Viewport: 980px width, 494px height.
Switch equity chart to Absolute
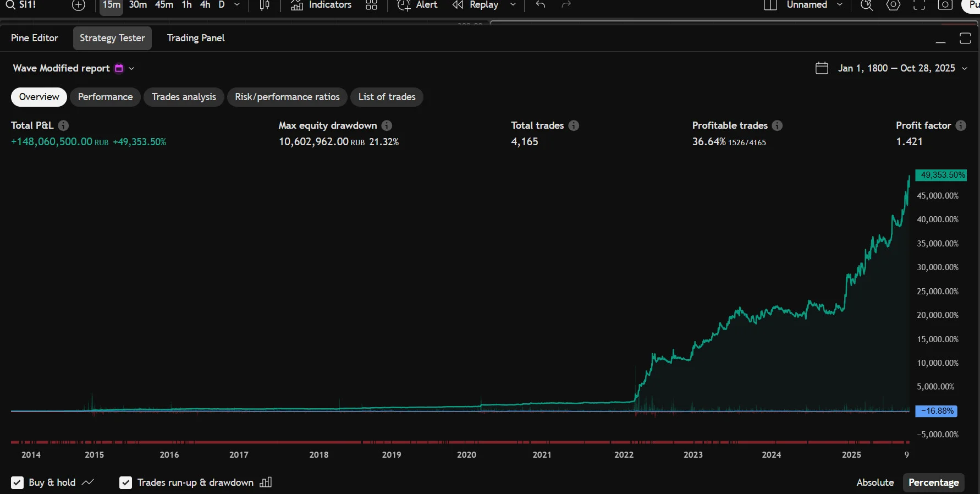click(x=875, y=482)
